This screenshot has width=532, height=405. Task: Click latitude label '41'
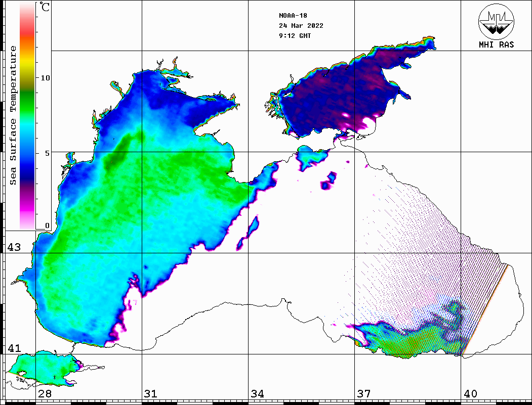tap(14, 348)
